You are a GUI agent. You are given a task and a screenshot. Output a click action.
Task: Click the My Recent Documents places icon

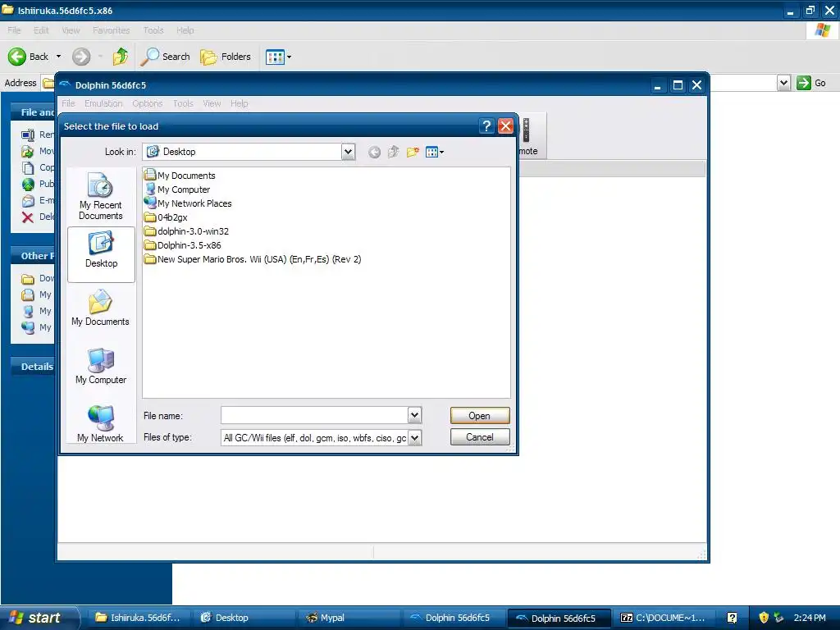(101, 197)
